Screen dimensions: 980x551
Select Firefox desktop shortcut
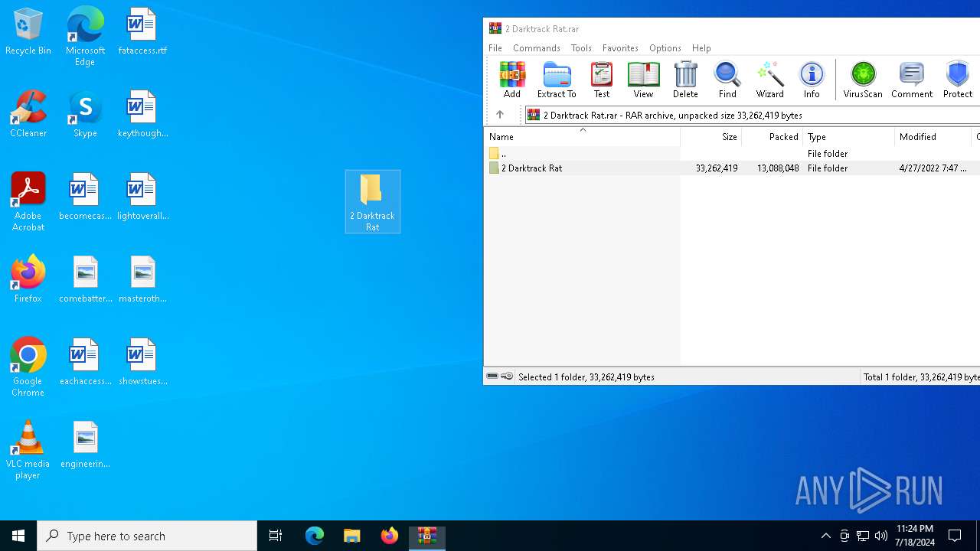tap(28, 280)
